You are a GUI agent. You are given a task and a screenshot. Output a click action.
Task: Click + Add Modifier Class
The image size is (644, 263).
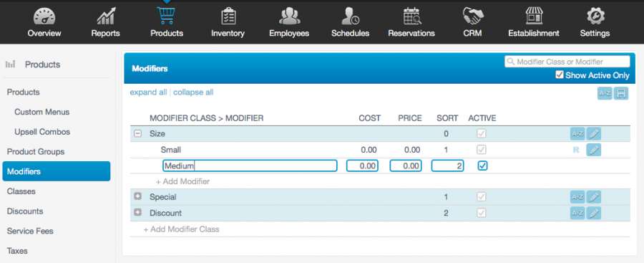pos(181,229)
